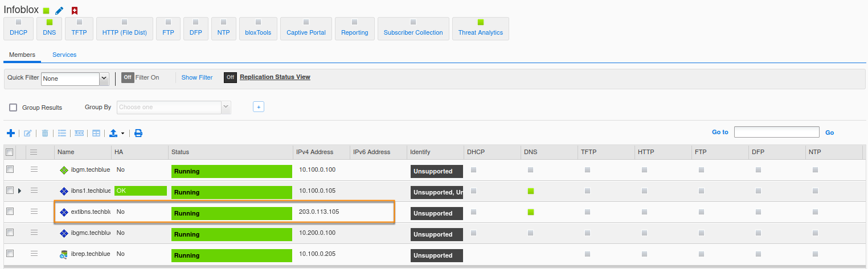Click the Print icon in toolbar
Screen dimensions: 868x269
point(138,133)
